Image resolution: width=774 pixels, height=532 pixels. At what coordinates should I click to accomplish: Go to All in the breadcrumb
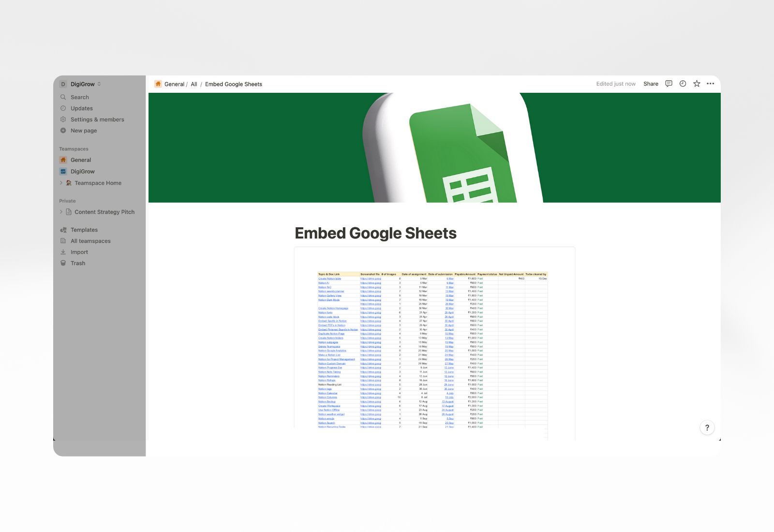[194, 84]
